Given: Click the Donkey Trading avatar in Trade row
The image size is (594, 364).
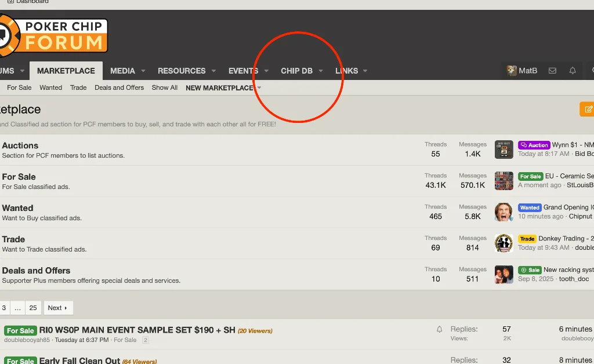Looking at the screenshot, I should click(x=504, y=243).
